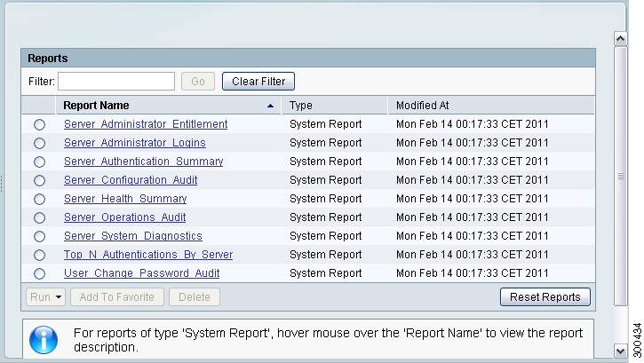Screen dimensions: 644x363
Task: Click the blue information icon
Action: click(x=44, y=340)
